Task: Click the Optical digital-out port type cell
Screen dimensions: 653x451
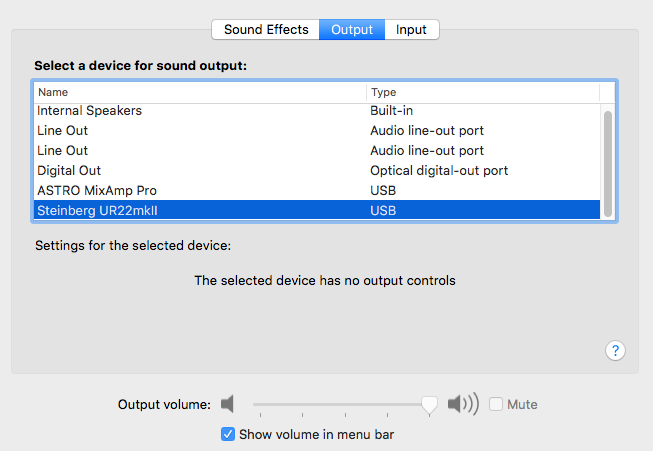Action: click(439, 170)
